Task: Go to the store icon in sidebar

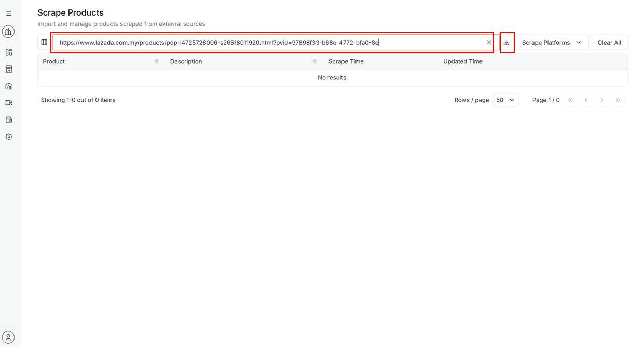Action: pos(8,69)
